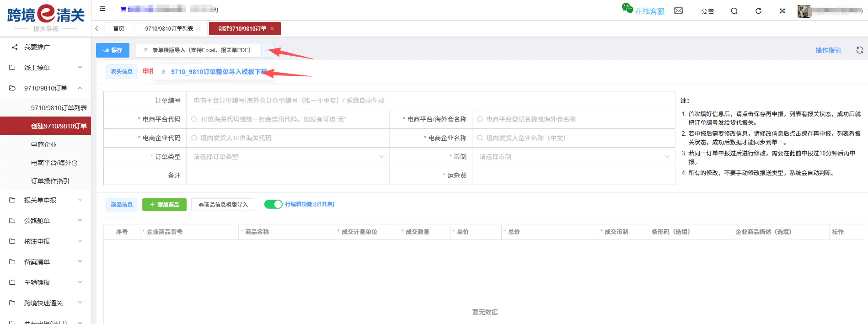Viewport: 868px width, 324px height.
Task: Focus the 电商企业代码 field
Action: [288, 138]
